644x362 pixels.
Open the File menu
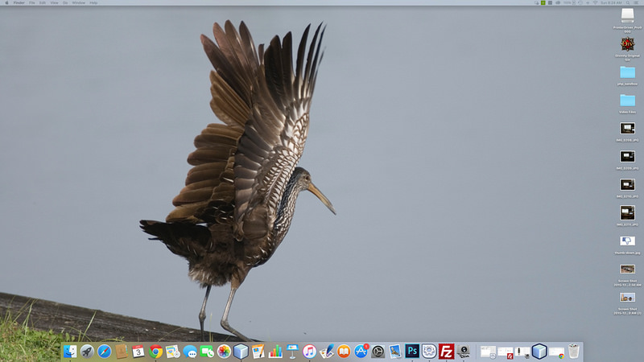click(32, 3)
